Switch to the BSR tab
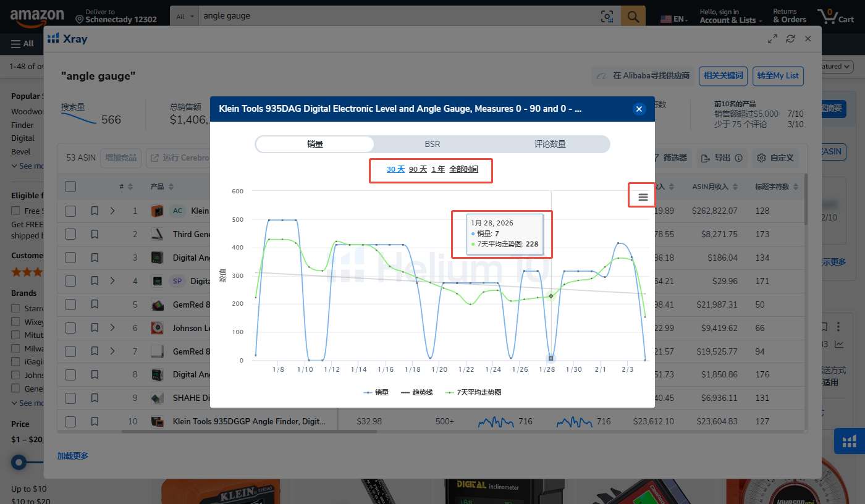The image size is (865, 504). (x=432, y=144)
